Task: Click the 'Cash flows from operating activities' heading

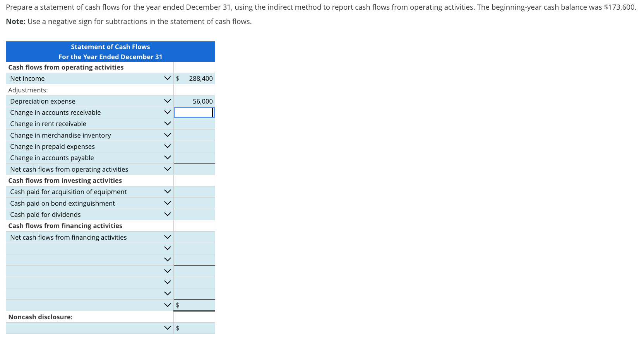Action: 66,67
